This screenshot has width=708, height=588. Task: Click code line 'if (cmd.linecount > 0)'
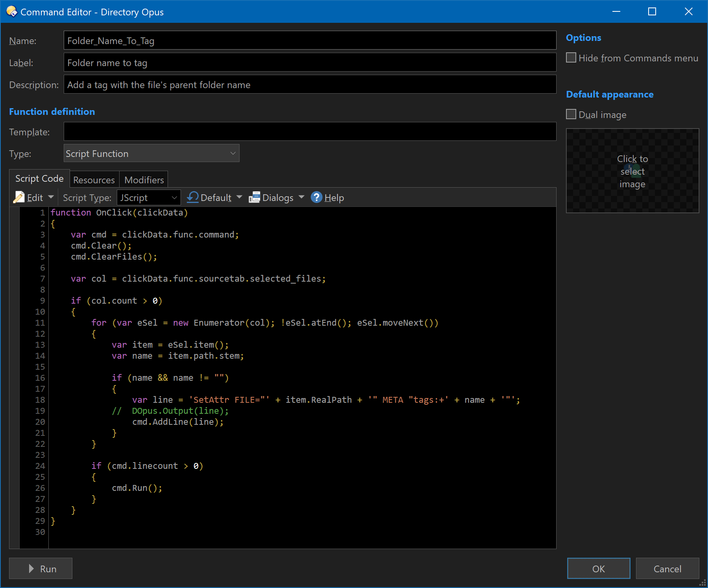pos(147,466)
